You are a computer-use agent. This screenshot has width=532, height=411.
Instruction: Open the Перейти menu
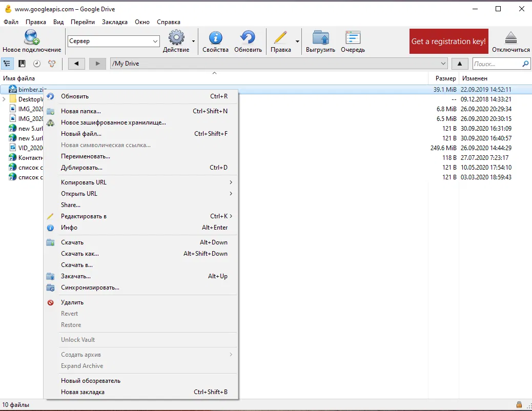(x=83, y=22)
